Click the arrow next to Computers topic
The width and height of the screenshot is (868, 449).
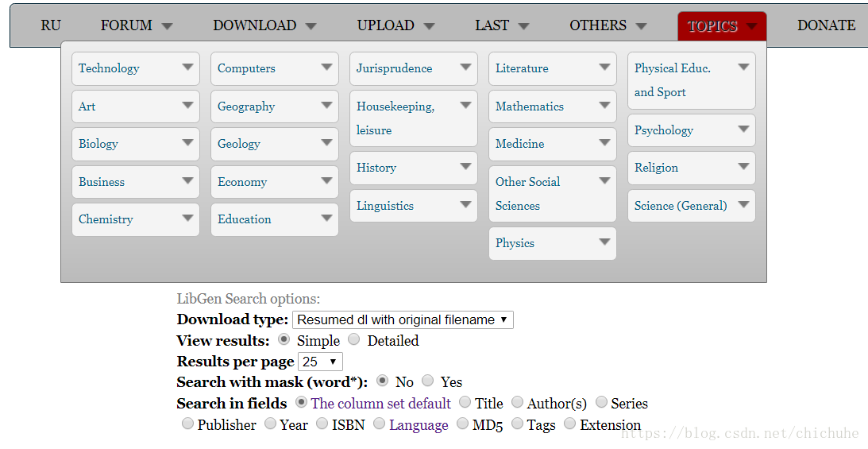[x=326, y=67]
